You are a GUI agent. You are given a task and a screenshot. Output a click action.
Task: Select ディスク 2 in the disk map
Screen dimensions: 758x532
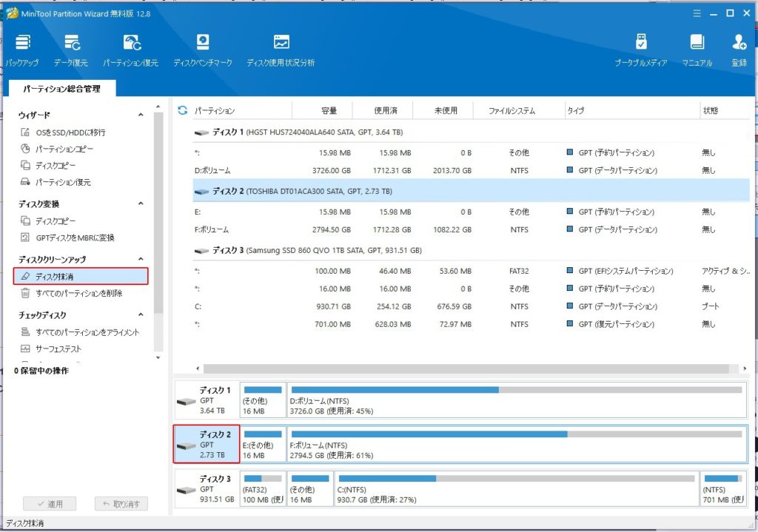click(x=205, y=444)
